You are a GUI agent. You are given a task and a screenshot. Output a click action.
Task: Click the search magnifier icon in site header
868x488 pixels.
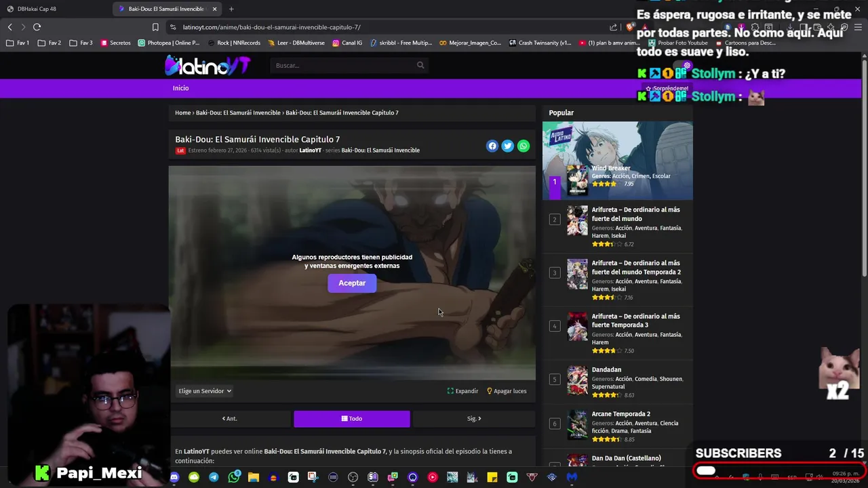[x=420, y=65]
